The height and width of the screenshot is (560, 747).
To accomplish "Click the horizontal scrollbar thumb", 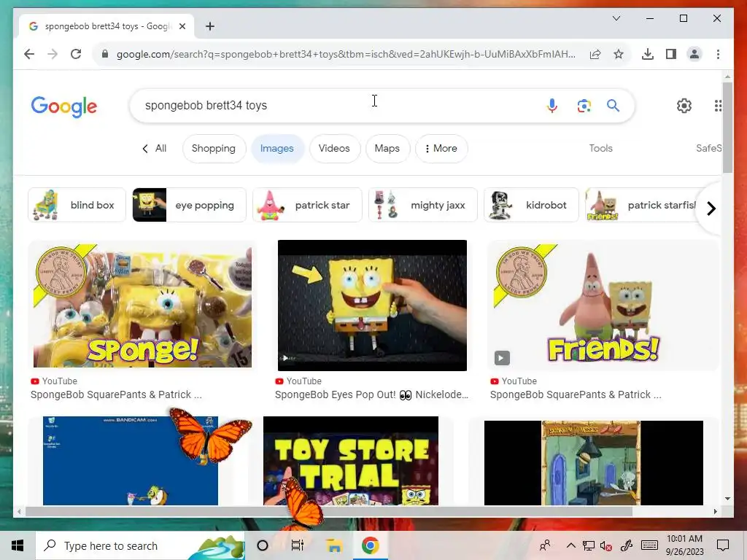I will click(x=329, y=511).
